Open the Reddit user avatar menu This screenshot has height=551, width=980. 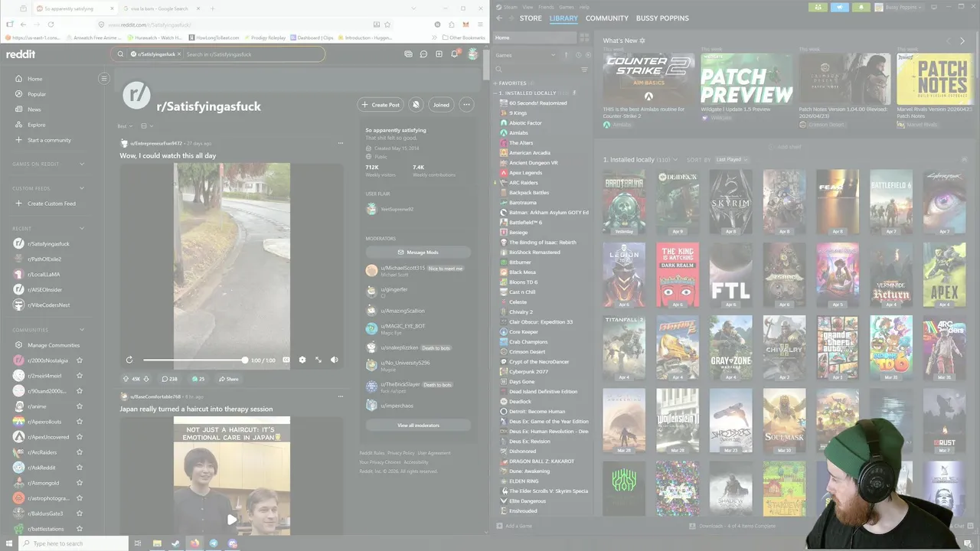point(473,54)
